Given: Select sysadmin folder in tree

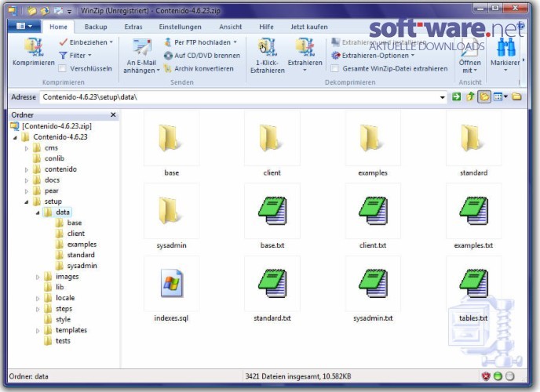Looking at the screenshot, I should (82, 266).
